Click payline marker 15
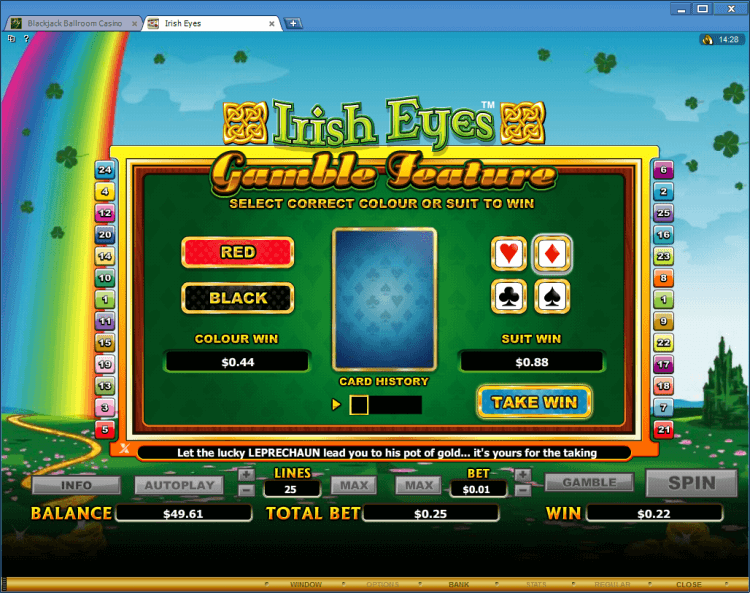Viewport: 750px width, 593px height. tap(105, 342)
